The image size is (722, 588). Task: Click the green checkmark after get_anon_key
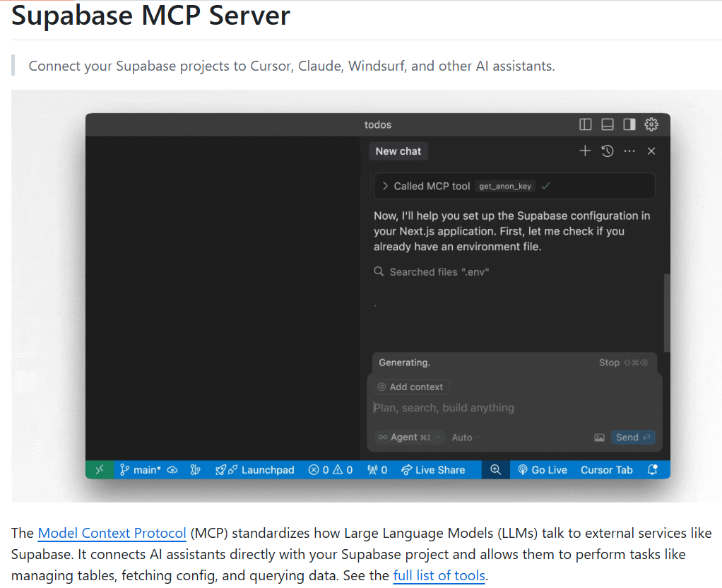pos(545,186)
